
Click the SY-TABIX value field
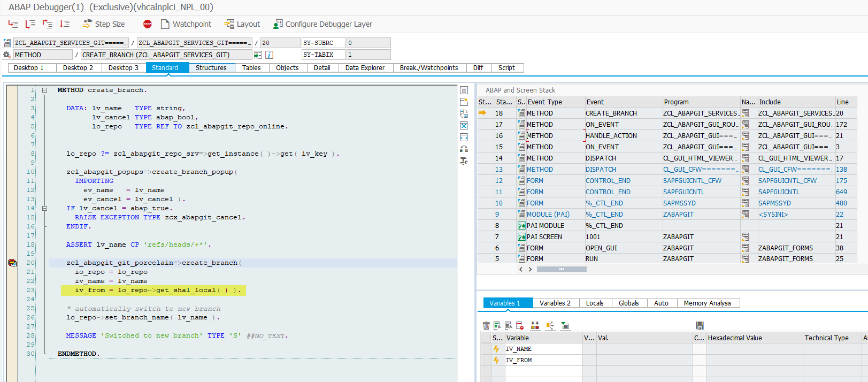[x=368, y=55]
